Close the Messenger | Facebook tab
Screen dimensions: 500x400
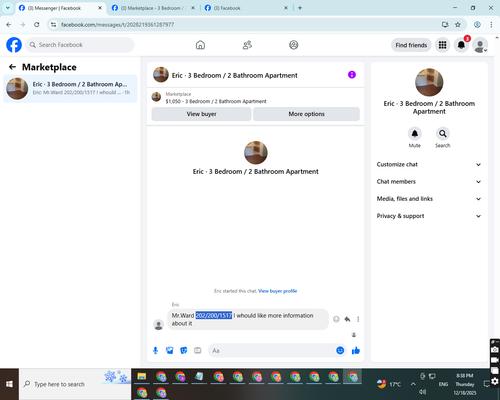click(100, 8)
